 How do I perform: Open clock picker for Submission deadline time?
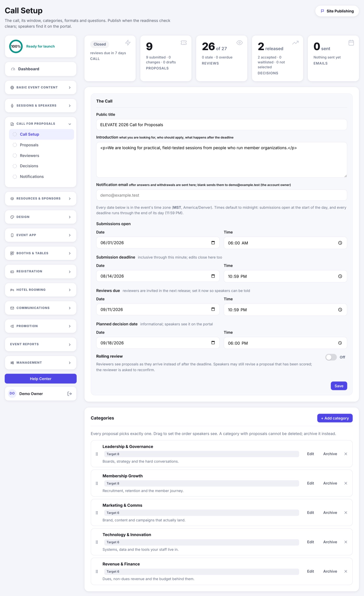tap(340, 276)
